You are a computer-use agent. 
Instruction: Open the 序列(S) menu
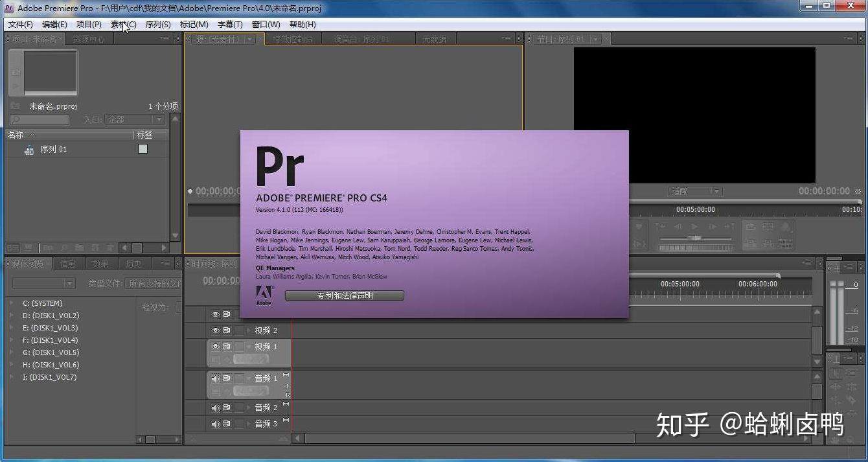[158, 25]
